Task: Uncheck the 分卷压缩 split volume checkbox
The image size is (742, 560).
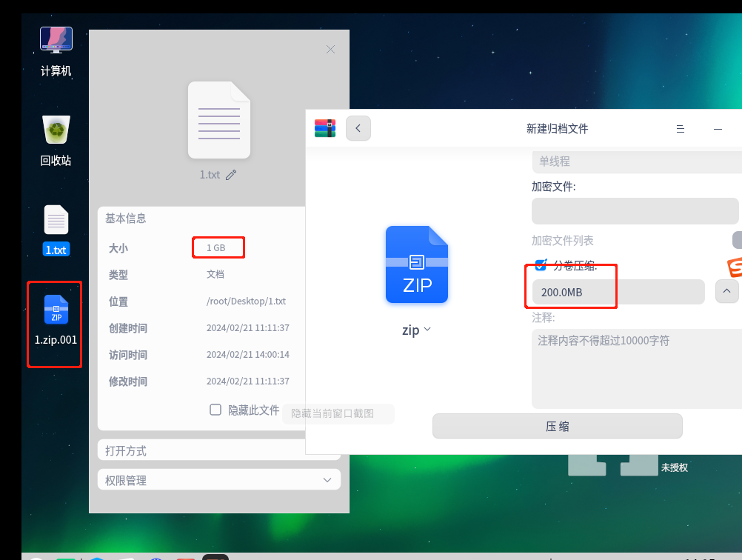Action: click(541, 265)
